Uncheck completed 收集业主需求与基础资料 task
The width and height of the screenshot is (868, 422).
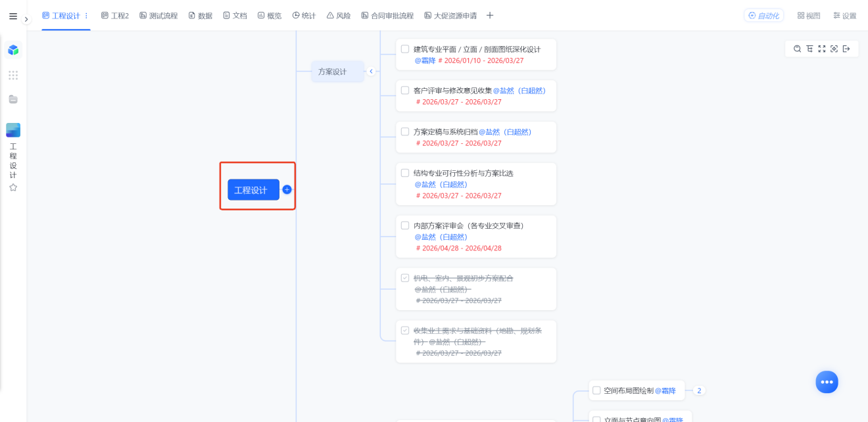[405, 331]
